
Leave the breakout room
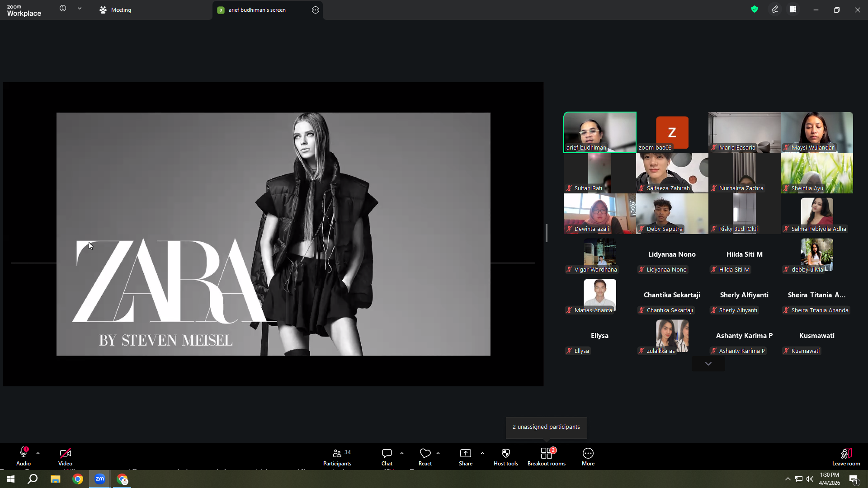[846, 457]
